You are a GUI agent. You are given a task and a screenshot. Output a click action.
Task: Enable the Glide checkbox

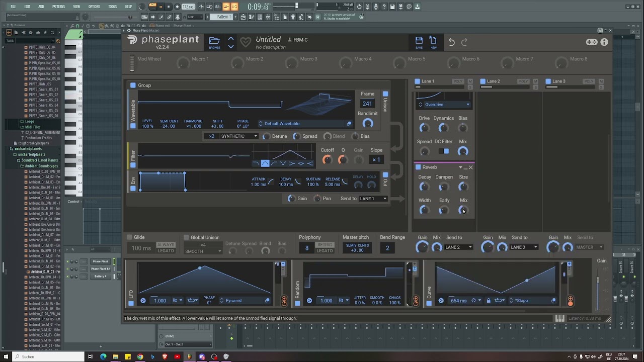129,237
